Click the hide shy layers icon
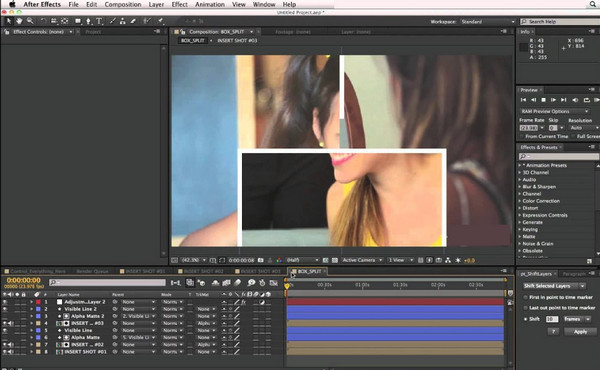Viewport: 600px width, 370px height. (215, 283)
